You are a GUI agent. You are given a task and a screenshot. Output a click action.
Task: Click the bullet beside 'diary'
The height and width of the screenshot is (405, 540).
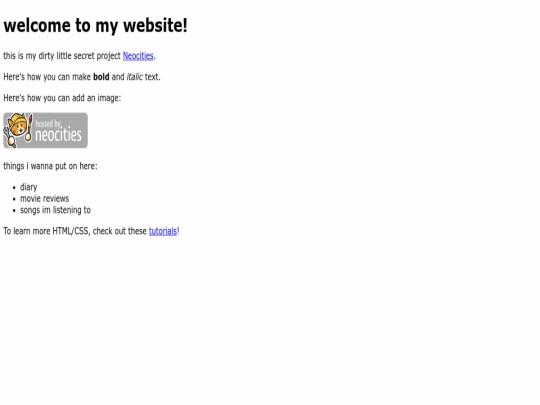click(x=14, y=188)
